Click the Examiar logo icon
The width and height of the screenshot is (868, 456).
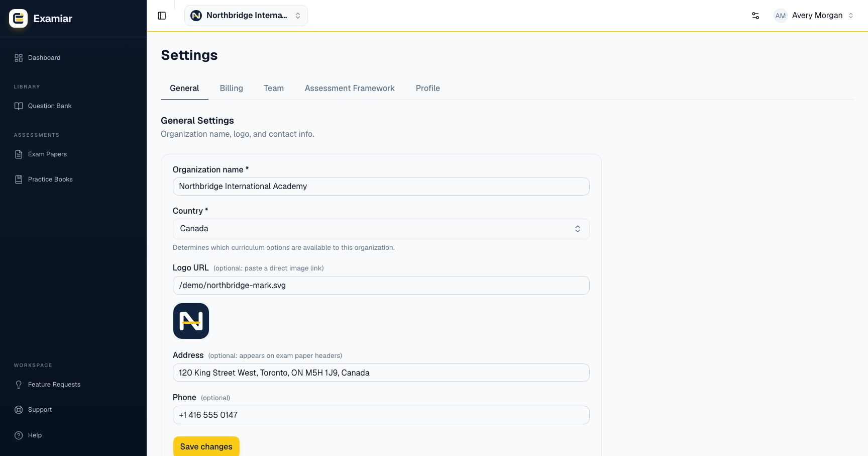[x=19, y=19]
